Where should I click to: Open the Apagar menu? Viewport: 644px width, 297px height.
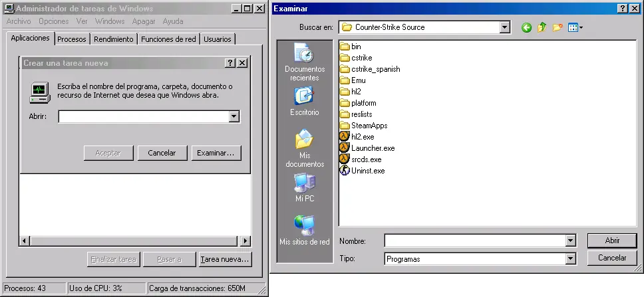pyautogui.click(x=144, y=21)
